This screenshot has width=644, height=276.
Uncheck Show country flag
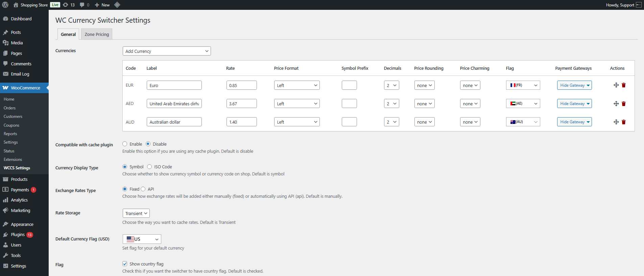pyautogui.click(x=125, y=264)
